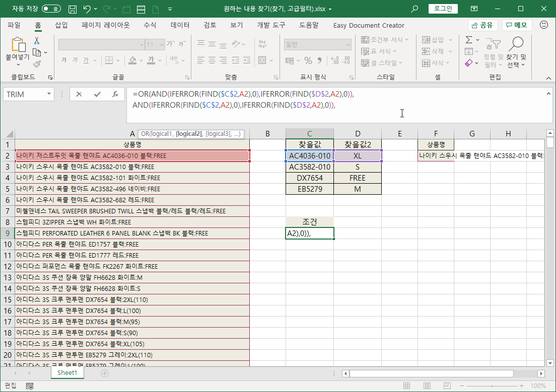Image resolution: width=556 pixels, height=392 pixels.
Task: Open the font size dropdown
Action: 162,45
